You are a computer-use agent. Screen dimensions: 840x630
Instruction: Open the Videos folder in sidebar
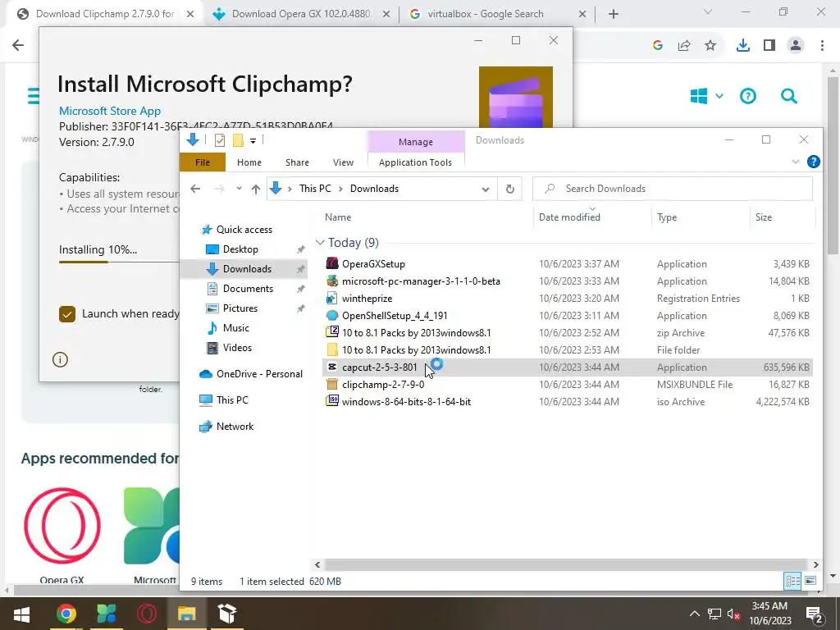click(237, 348)
